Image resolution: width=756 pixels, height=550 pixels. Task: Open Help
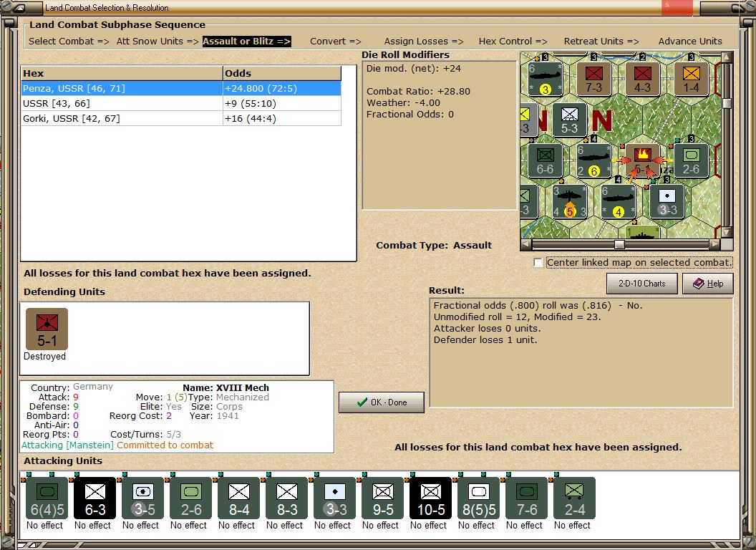pyautogui.click(x=708, y=284)
